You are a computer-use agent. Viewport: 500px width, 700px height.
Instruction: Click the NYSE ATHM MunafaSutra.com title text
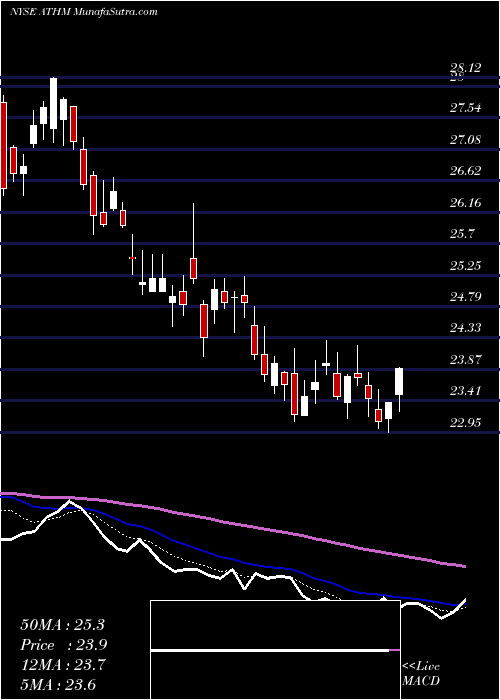pyautogui.click(x=83, y=12)
